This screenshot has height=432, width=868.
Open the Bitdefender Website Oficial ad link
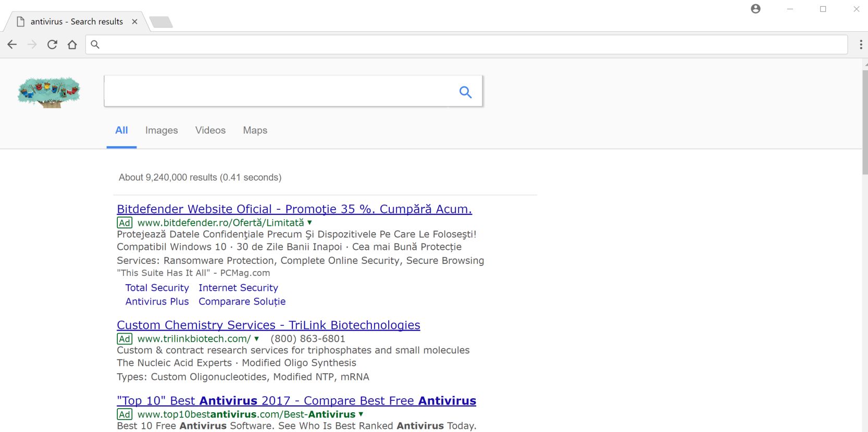tap(294, 209)
